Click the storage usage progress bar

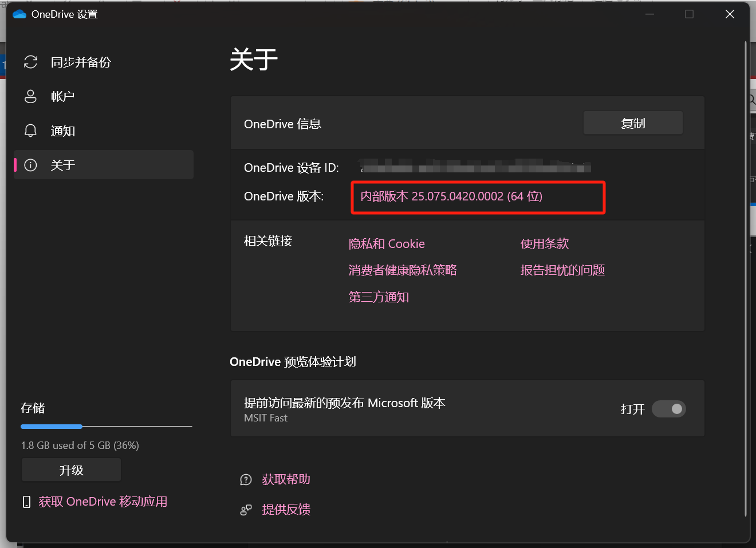coord(106,427)
